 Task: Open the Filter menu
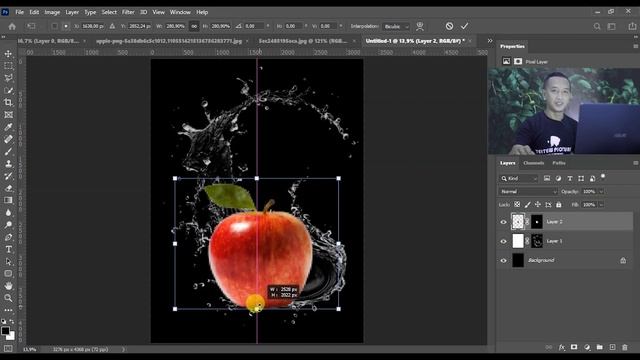[x=128, y=12]
